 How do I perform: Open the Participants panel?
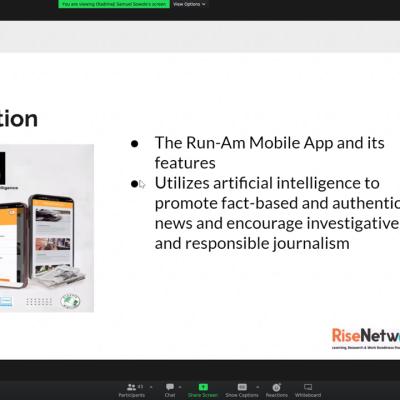(132, 390)
